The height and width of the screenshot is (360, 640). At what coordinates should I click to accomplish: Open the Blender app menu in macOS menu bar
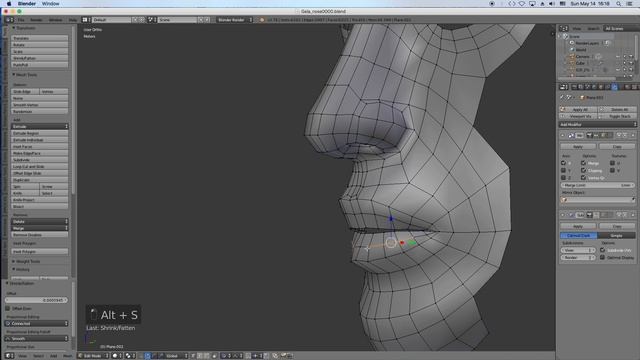[27, 4]
